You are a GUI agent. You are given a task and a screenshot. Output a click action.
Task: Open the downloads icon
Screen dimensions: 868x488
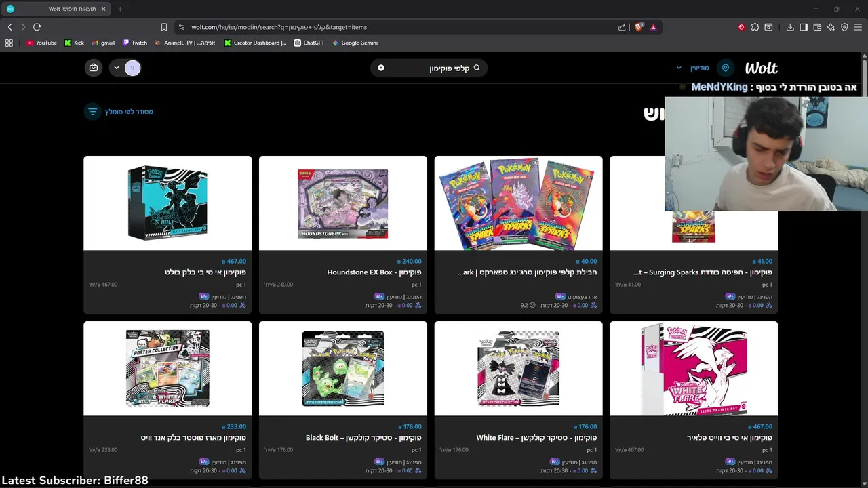point(790,27)
